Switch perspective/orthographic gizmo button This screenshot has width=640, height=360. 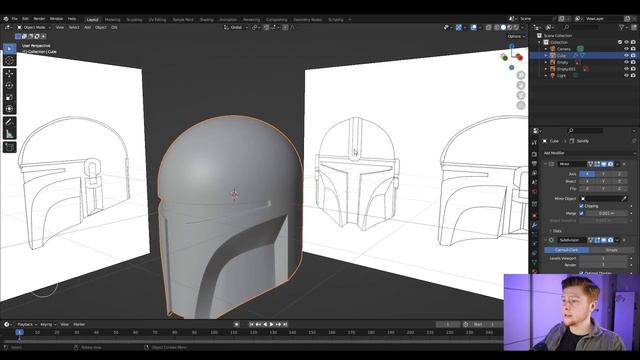[521, 105]
